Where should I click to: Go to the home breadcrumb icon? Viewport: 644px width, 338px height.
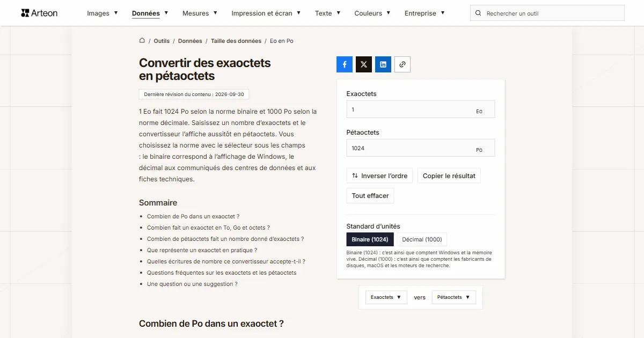click(x=142, y=41)
